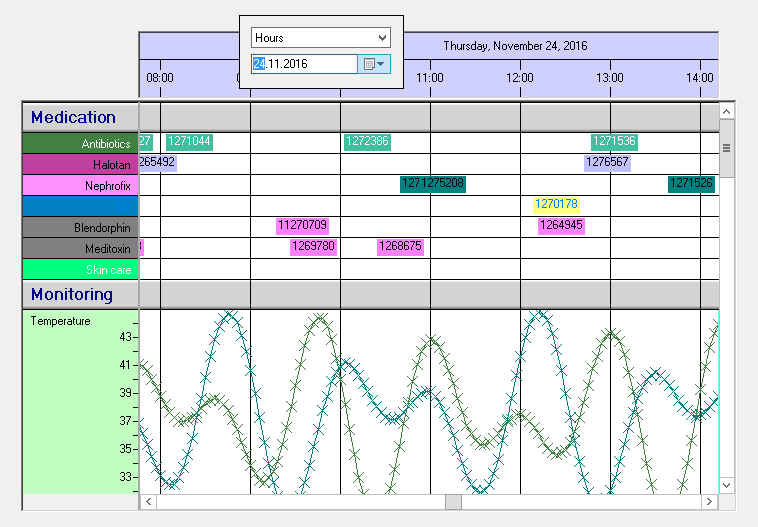Viewport: 758px width, 527px height.
Task: Click the horizontal scrollbar right arrow
Action: 710,501
